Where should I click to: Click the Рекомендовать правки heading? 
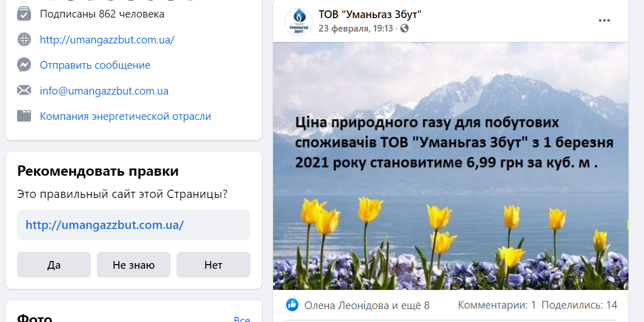tap(98, 171)
